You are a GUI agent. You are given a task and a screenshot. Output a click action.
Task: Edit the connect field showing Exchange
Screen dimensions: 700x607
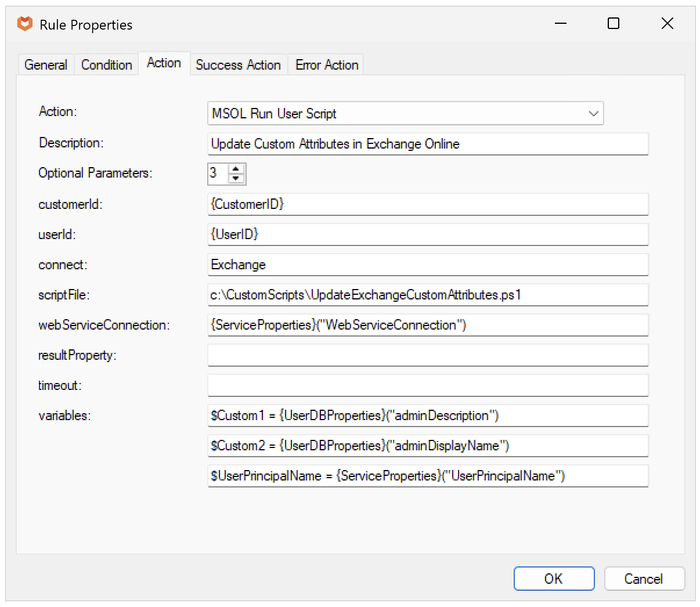[428, 265]
